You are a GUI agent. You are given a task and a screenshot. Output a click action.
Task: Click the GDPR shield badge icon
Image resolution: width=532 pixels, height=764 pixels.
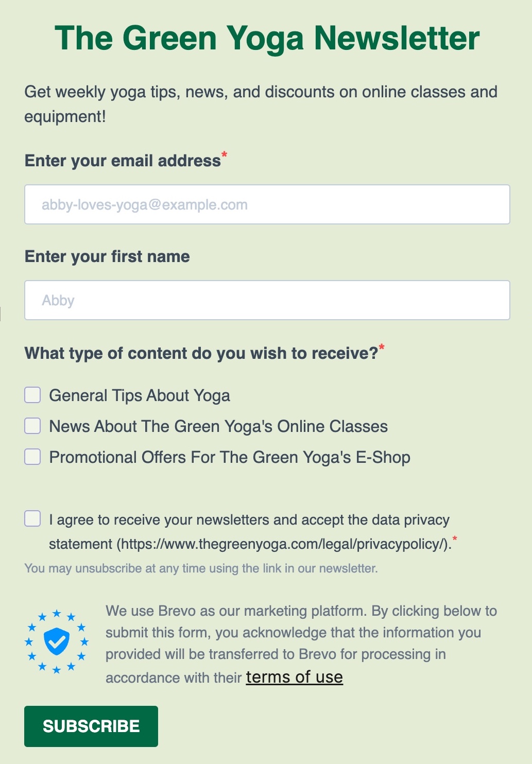[57, 641]
